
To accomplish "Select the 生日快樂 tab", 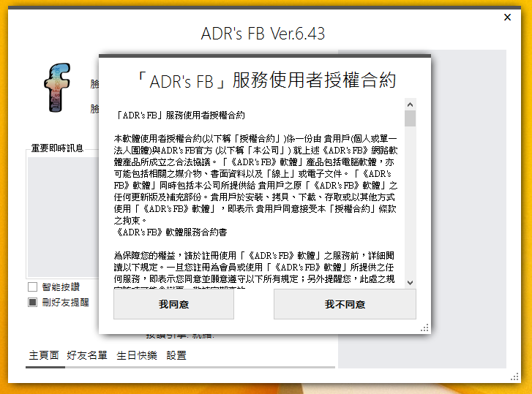I will (137, 355).
